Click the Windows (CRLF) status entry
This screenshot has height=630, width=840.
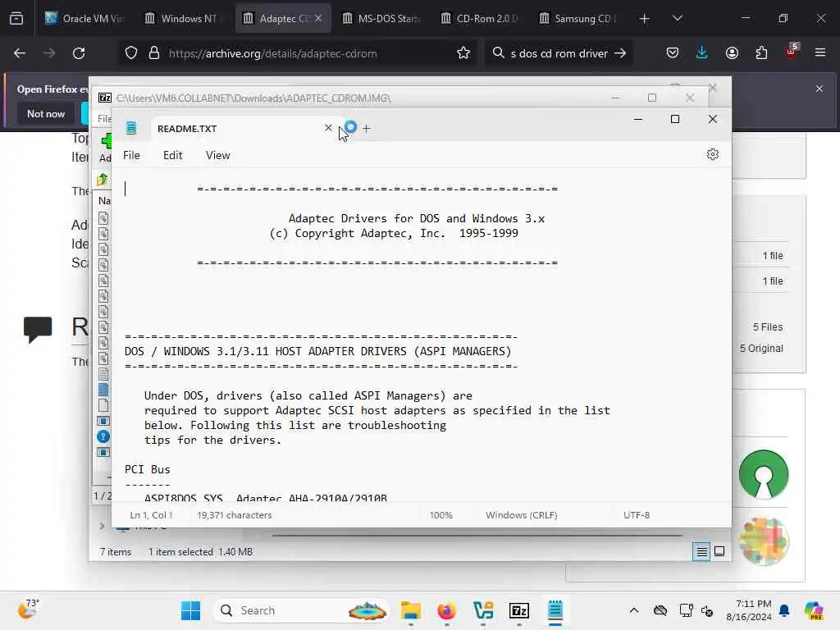point(521,515)
